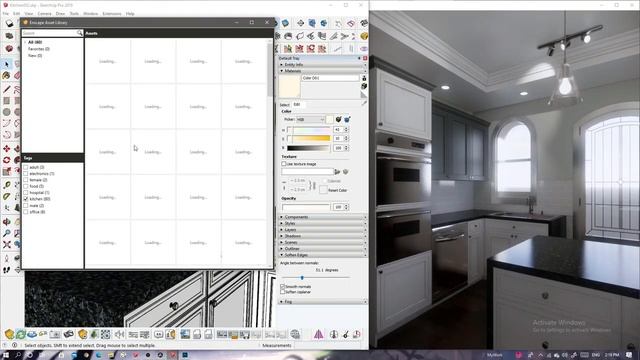Select the Arc tool
Screen dimensions: 640x360
click(7, 123)
